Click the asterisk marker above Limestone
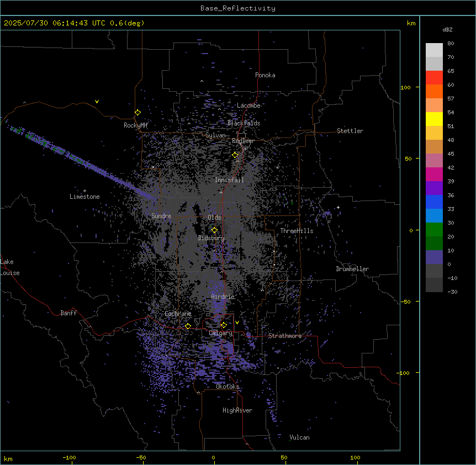 pyautogui.click(x=84, y=191)
